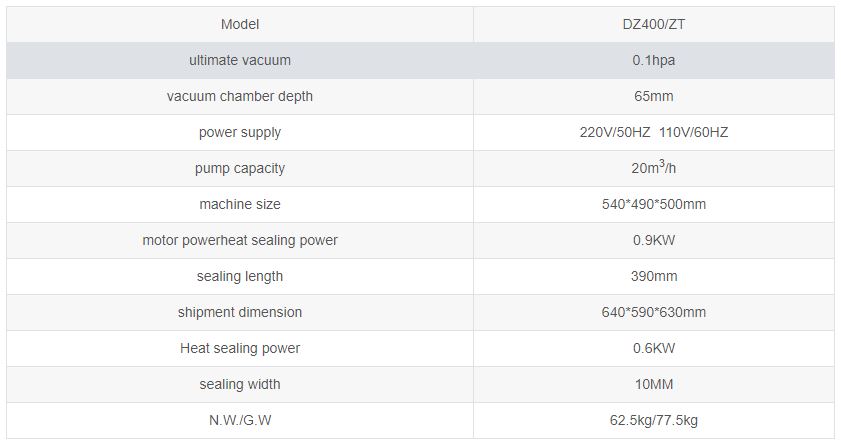The height and width of the screenshot is (448, 841).
Task: Select the 0.9KW value cell
Action: (x=654, y=240)
